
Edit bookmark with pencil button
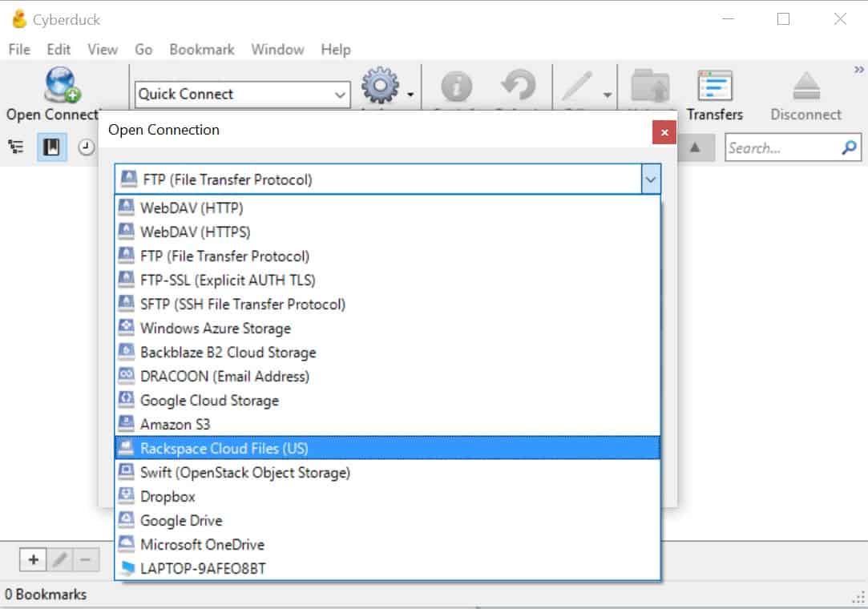point(60,559)
